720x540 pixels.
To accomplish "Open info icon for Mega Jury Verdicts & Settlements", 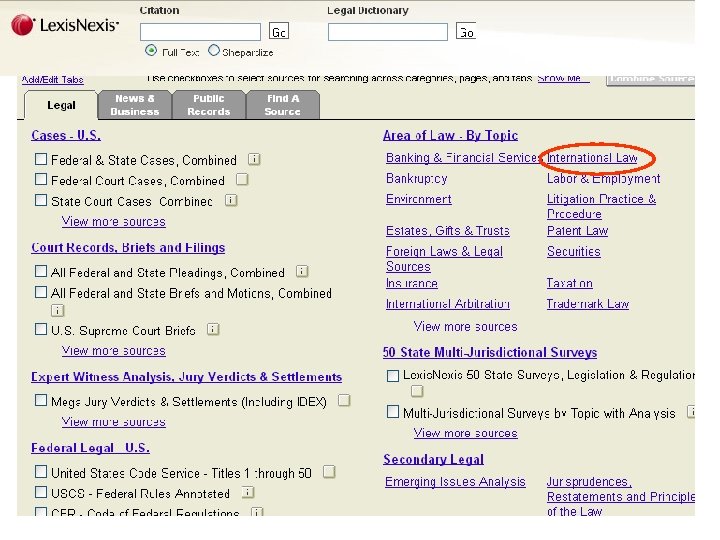I will coord(344,401).
